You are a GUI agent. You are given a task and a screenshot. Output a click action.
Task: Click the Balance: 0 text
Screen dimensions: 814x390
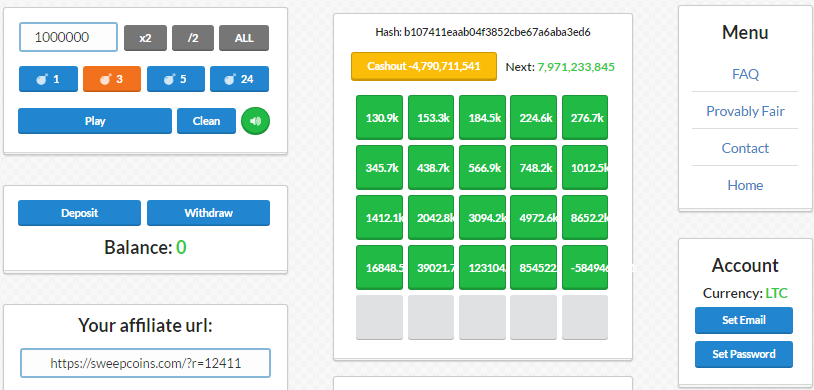[145, 248]
